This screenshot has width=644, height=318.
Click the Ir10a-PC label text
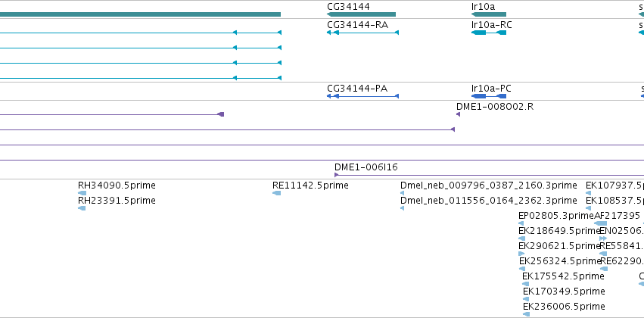click(x=491, y=89)
